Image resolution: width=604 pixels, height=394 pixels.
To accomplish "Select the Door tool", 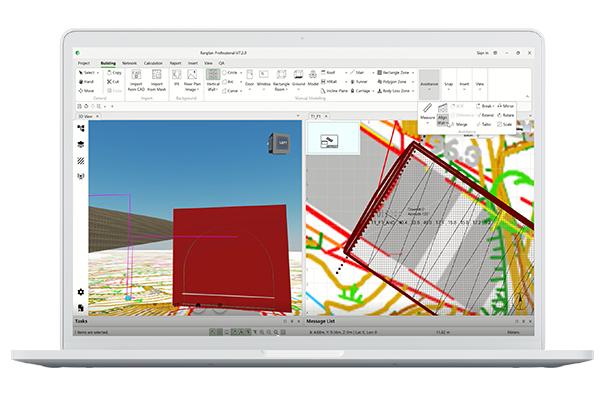I will point(250,79).
